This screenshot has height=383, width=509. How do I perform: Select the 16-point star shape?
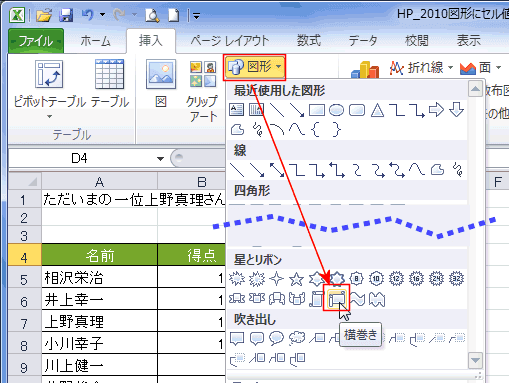(x=416, y=279)
